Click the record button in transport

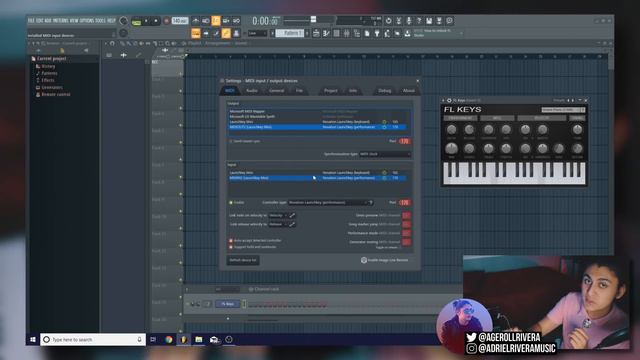pos(167,20)
